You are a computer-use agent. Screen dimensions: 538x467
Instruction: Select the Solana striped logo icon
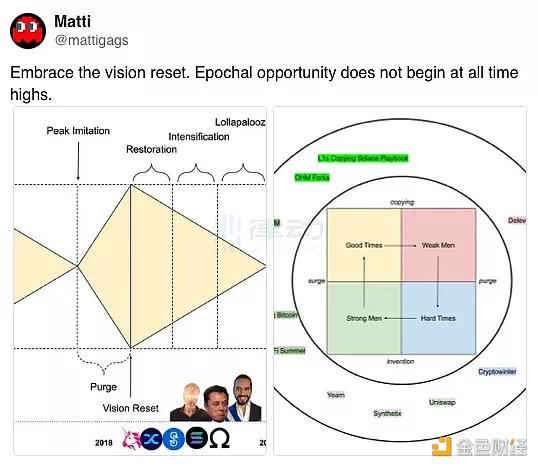(197, 438)
